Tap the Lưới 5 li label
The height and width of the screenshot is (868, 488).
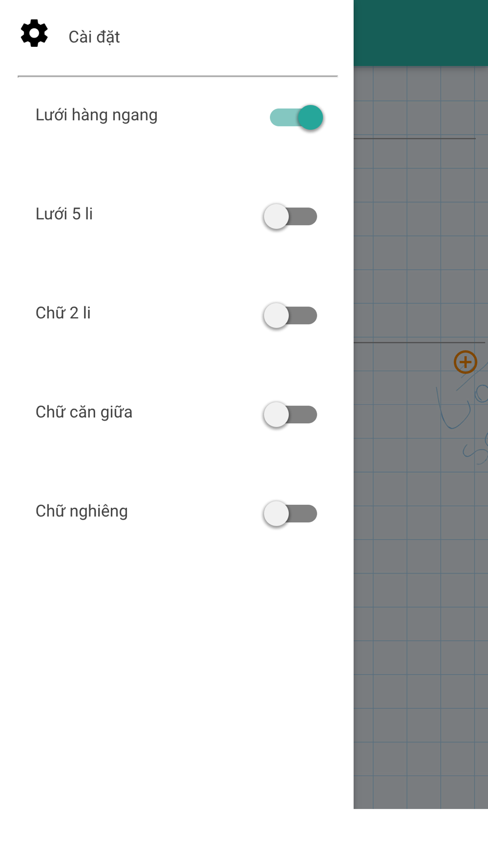click(64, 214)
